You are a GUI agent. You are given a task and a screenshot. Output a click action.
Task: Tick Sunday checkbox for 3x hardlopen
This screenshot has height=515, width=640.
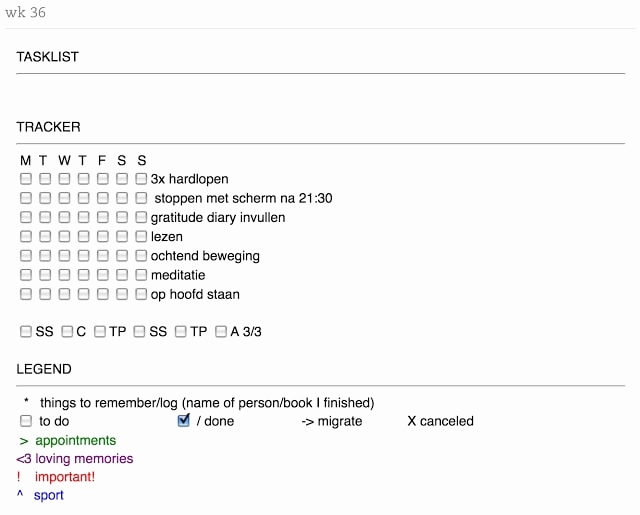coord(141,179)
